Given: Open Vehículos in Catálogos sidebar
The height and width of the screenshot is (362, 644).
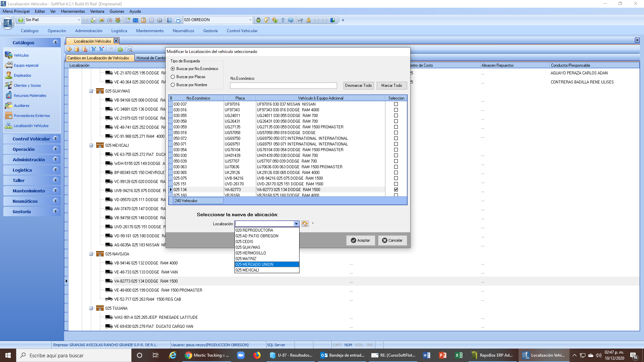Looking at the screenshot, I should click(x=21, y=55).
